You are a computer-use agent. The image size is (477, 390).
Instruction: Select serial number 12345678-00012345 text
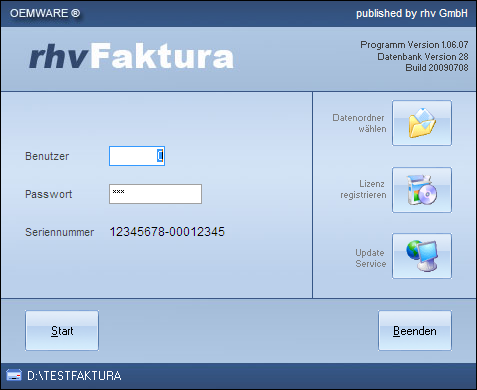pos(167,232)
